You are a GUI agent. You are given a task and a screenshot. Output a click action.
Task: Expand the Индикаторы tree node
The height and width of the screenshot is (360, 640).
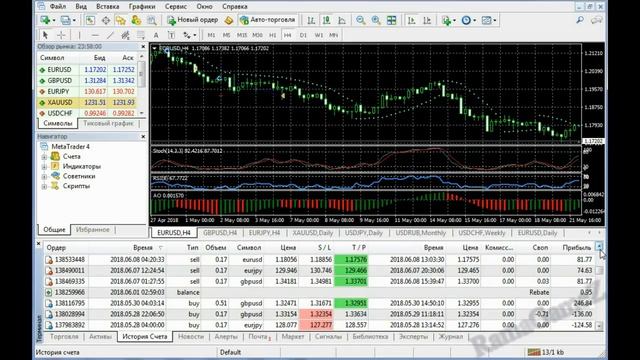tap(44, 167)
